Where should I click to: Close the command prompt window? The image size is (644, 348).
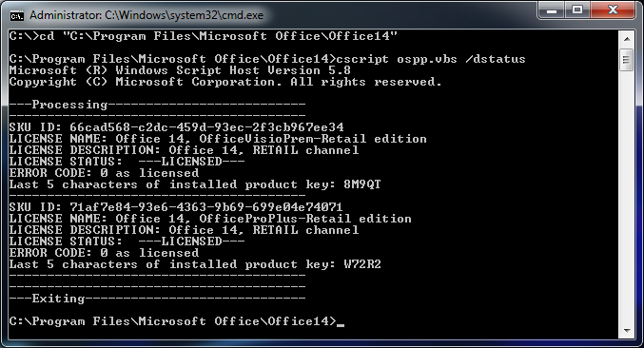tap(613, 10)
